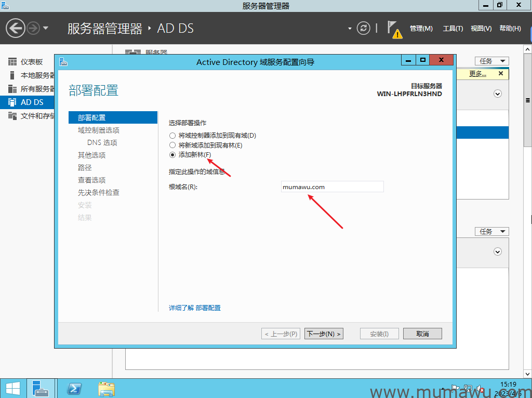Open the 任务 dropdown menu

click(491, 61)
